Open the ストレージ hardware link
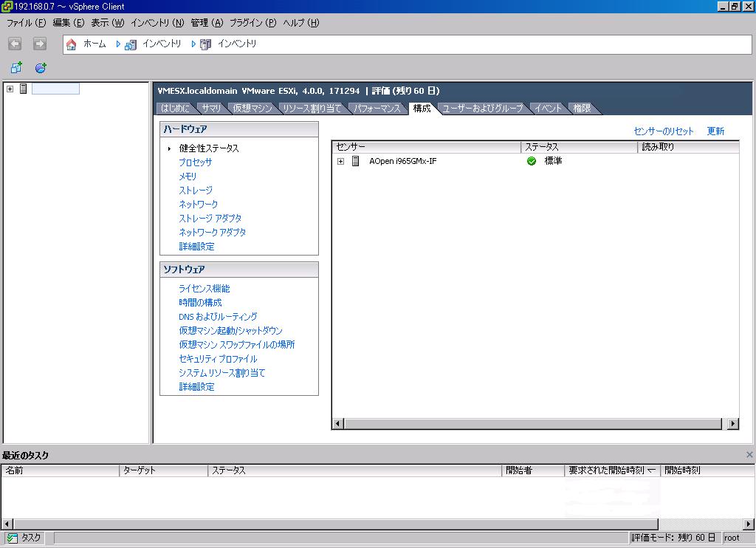The height and width of the screenshot is (548, 756). tap(196, 191)
